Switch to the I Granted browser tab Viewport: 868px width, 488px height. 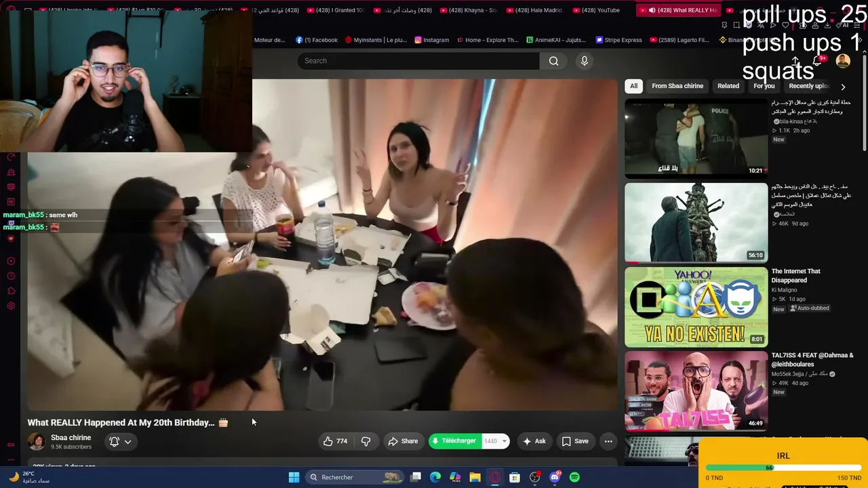336,10
